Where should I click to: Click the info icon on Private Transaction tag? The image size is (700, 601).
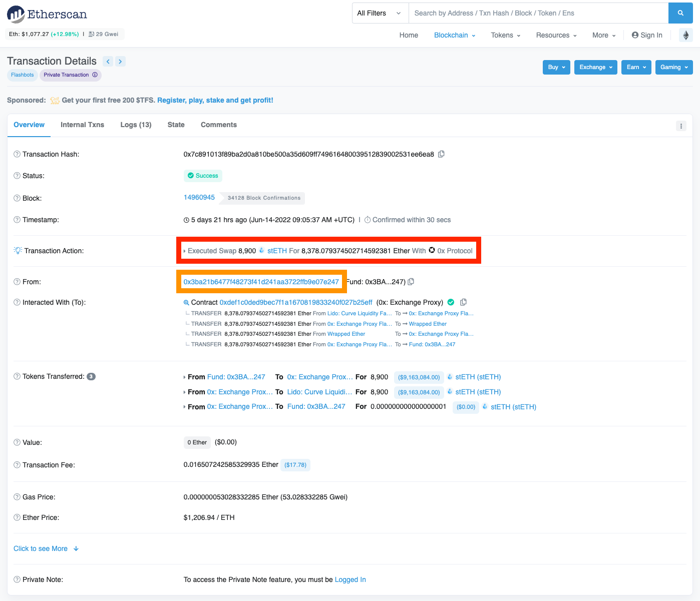[x=95, y=75]
